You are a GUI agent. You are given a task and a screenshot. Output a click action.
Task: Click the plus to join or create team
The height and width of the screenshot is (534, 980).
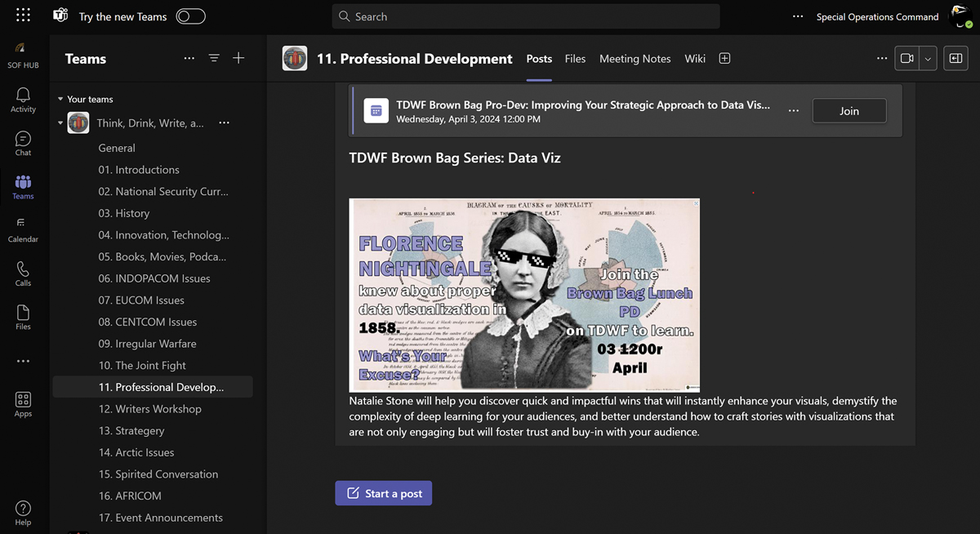click(x=238, y=58)
